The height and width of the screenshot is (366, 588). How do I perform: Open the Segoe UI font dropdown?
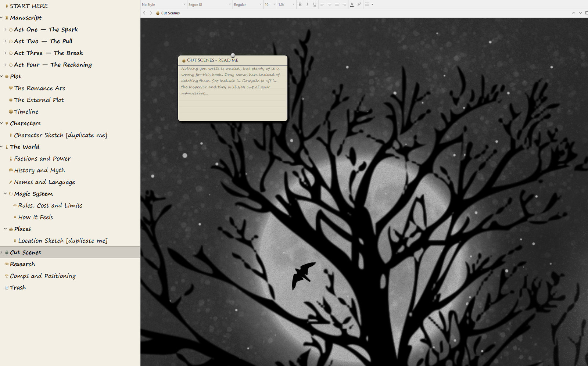pos(209,4)
